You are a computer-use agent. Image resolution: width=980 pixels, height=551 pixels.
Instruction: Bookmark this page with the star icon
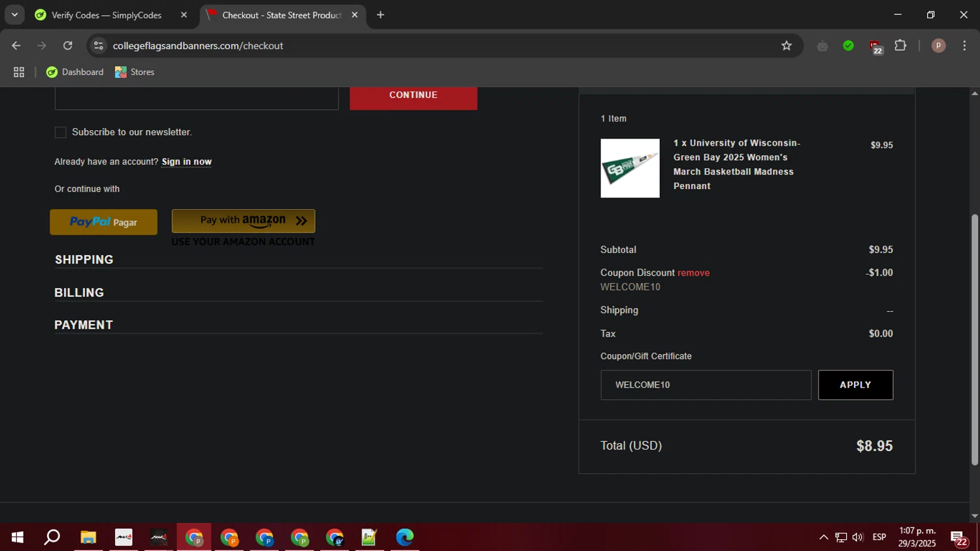pos(787,46)
